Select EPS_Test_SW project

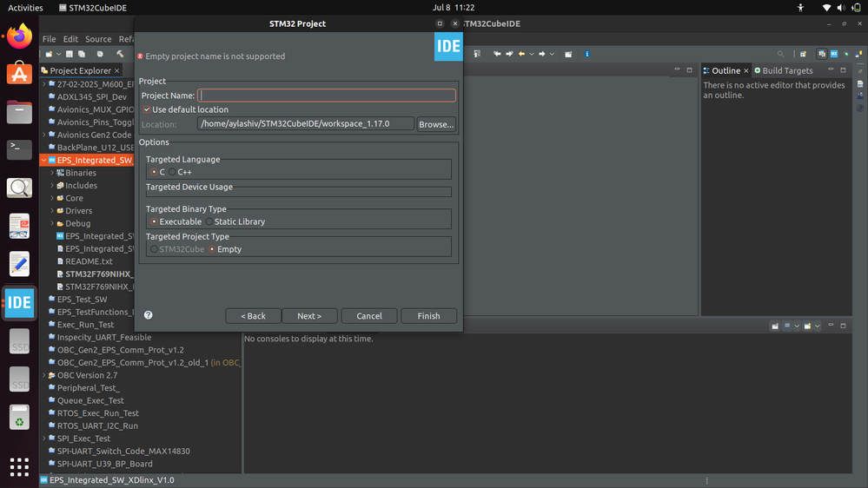click(x=82, y=300)
